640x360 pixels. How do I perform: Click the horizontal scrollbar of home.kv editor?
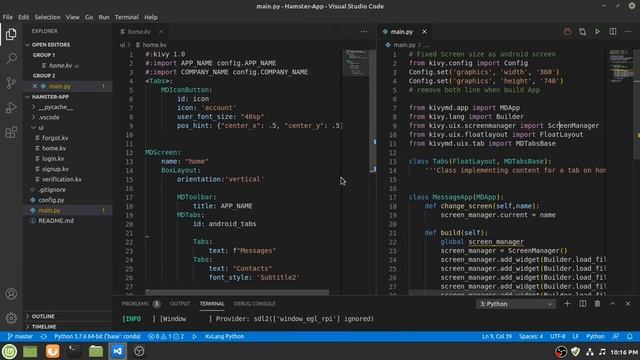[237, 292]
